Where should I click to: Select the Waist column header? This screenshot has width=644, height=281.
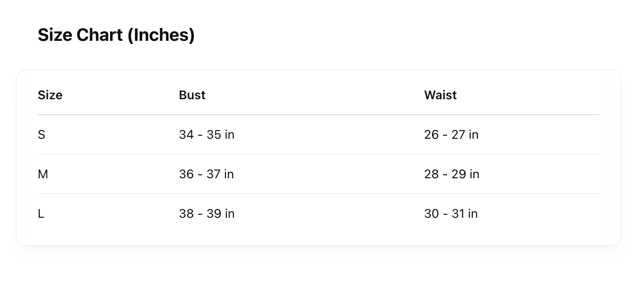click(x=440, y=95)
